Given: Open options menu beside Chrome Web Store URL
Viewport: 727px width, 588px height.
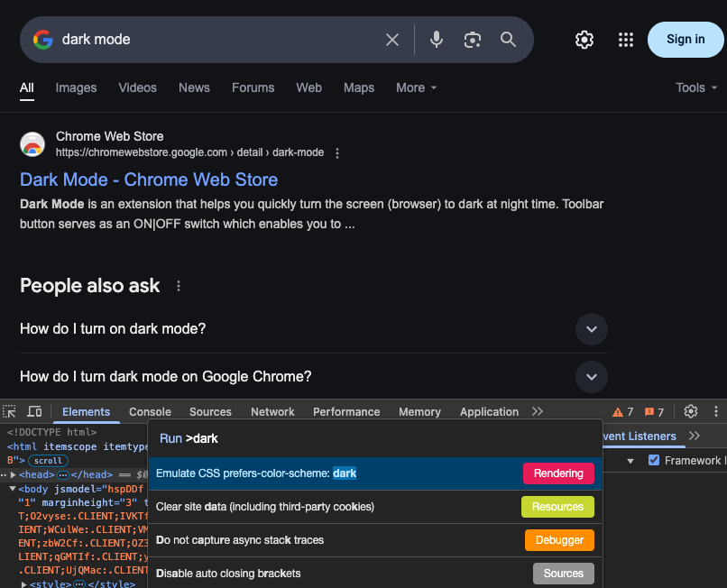Looking at the screenshot, I should click(x=337, y=153).
